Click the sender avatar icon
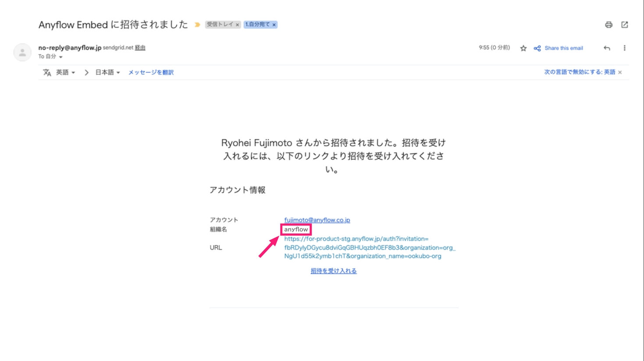The image size is (644, 361). 22,52
